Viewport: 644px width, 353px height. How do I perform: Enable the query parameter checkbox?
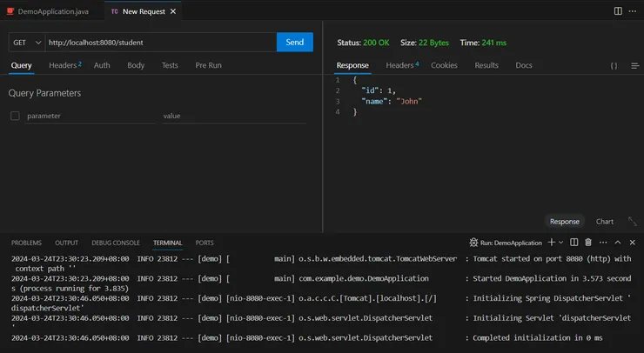pos(15,116)
